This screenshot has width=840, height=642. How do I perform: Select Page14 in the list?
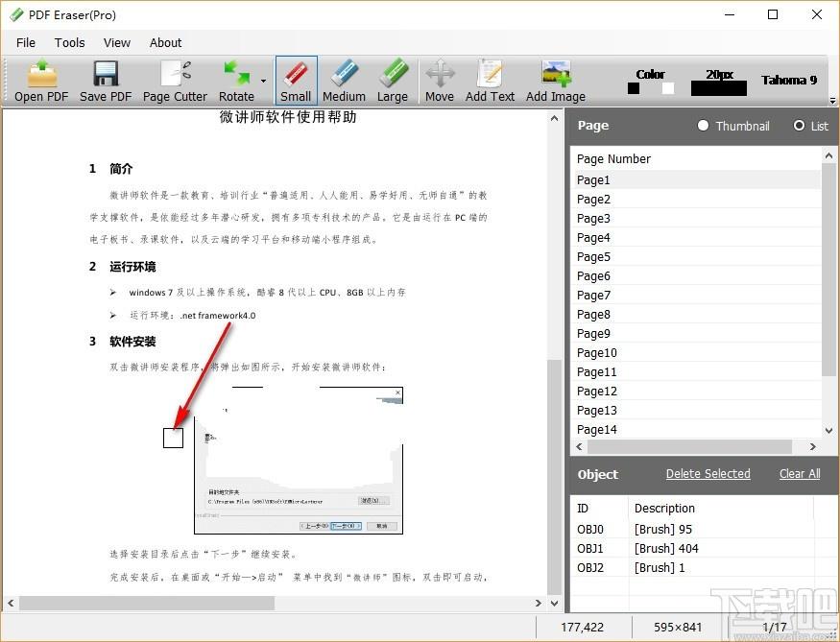(x=696, y=429)
